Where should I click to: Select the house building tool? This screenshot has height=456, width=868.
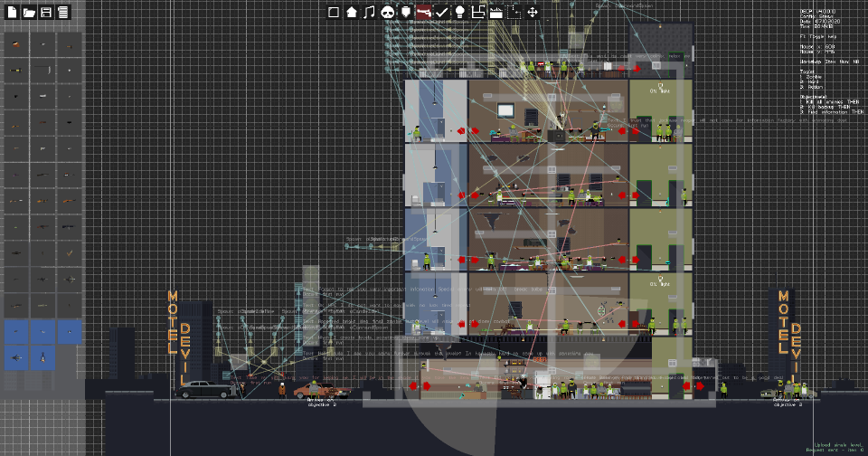click(x=352, y=12)
